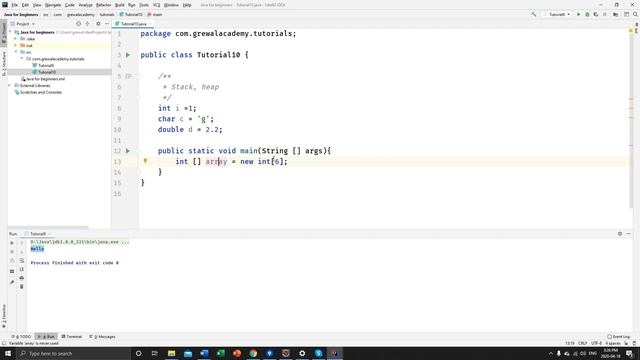The height and width of the screenshot is (360, 640).
Task: Click UTF-8 encoding in status bar
Action: tap(596, 343)
